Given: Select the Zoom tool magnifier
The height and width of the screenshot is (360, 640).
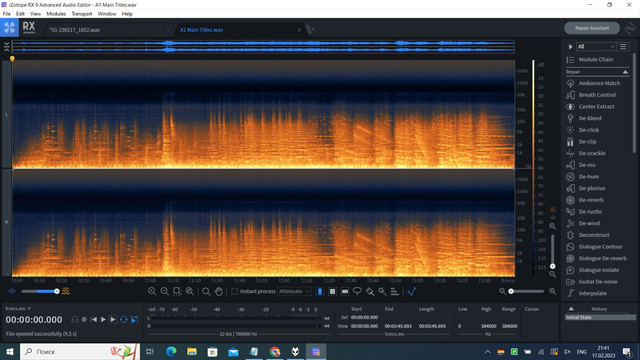Looking at the screenshot, I should (206, 291).
